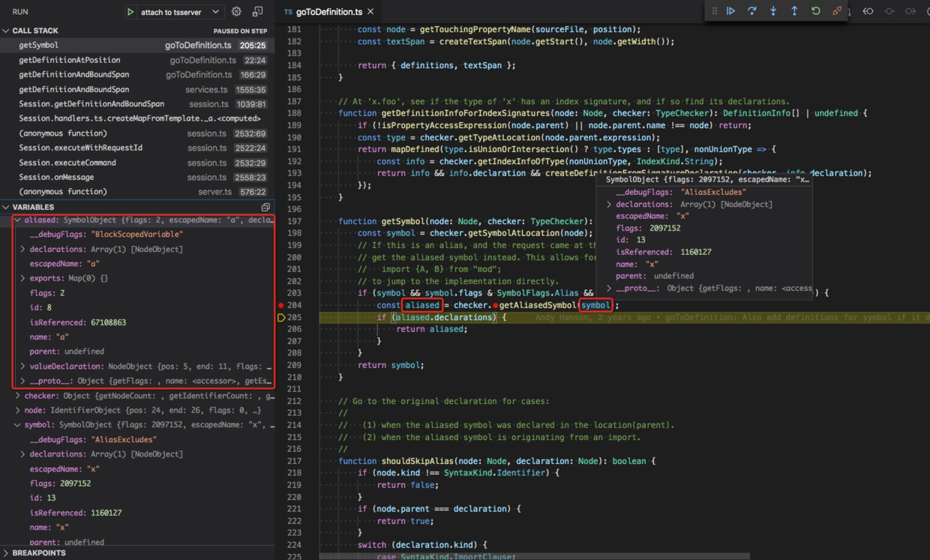Image resolution: width=930 pixels, height=560 pixels.
Task: Click the Step Out debug icon
Action: [794, 11]
